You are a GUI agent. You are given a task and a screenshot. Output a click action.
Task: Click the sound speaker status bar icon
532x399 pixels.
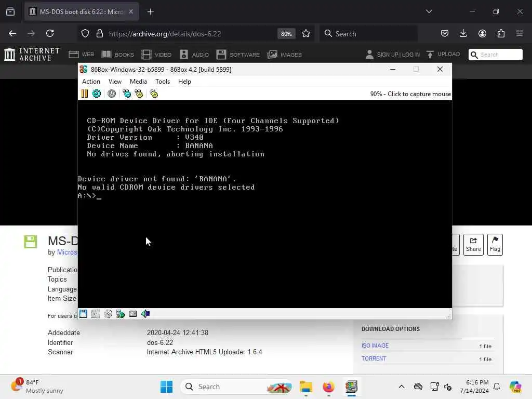(145, 314)
